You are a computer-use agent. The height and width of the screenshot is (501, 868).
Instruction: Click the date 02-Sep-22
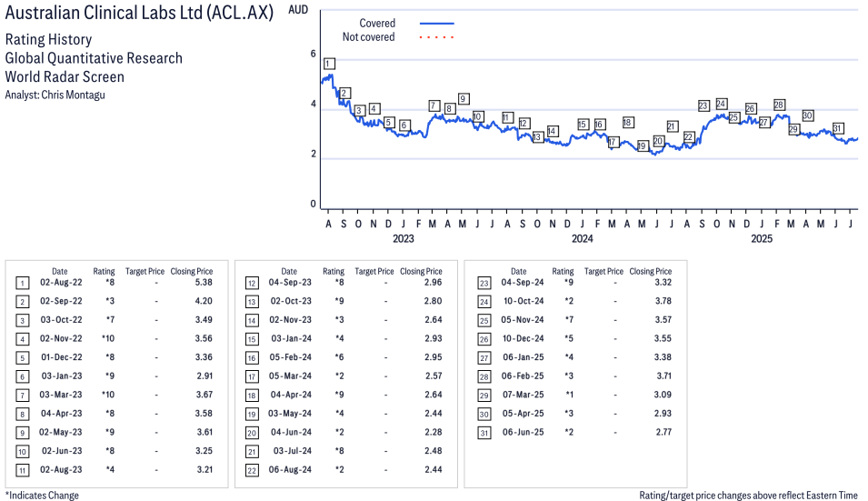[x=61, y=301]
